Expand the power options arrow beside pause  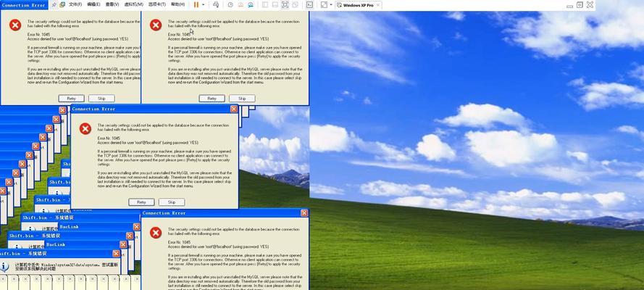tap(204, 5)
